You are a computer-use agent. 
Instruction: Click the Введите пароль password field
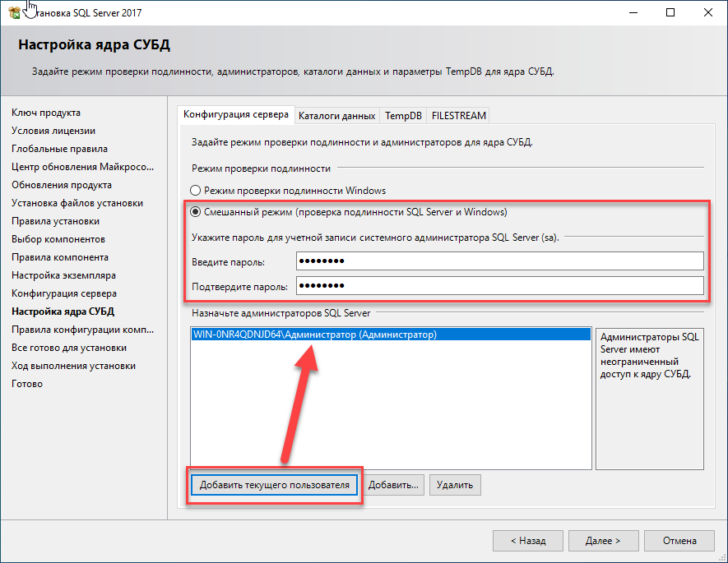[499, 261]
